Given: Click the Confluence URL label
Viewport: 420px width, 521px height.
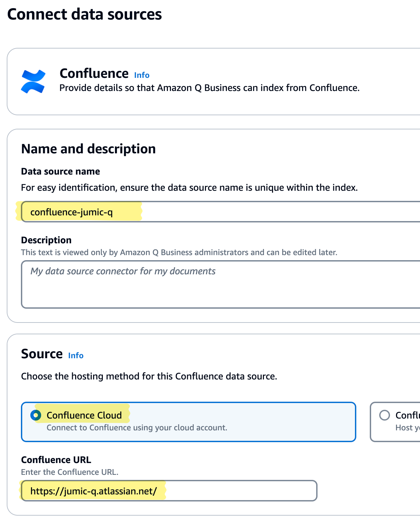Looking at the screenshot, I should [x=56, y=460].
